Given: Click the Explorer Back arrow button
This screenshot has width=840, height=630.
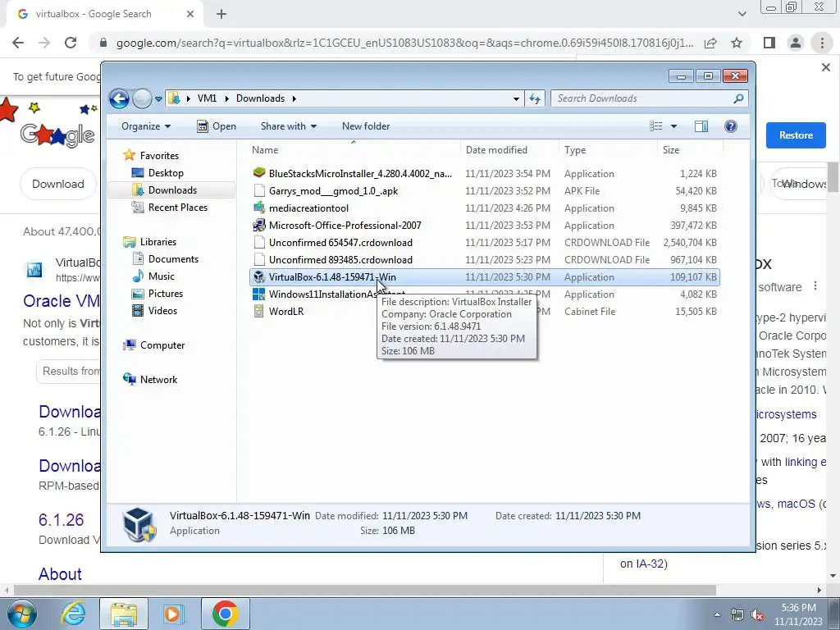Looking at the screenshot, I should [119, 98].
